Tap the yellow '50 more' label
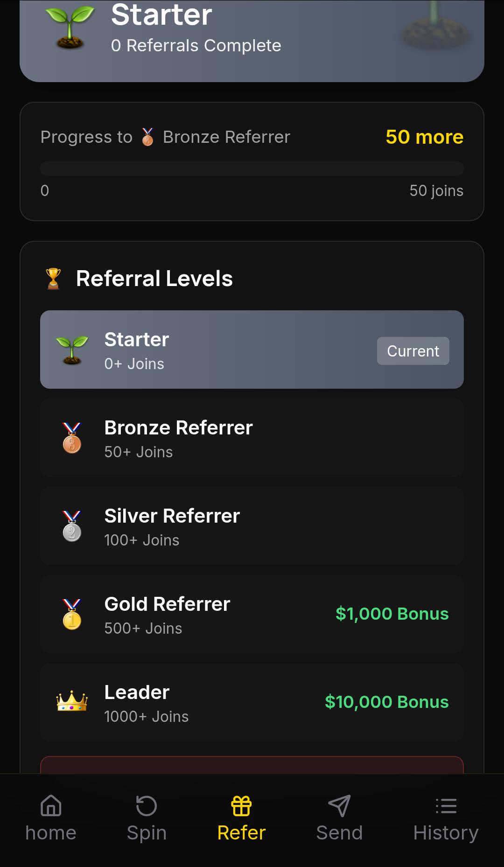Viewport: 504px width, 867px height. (x=424, y=137)
